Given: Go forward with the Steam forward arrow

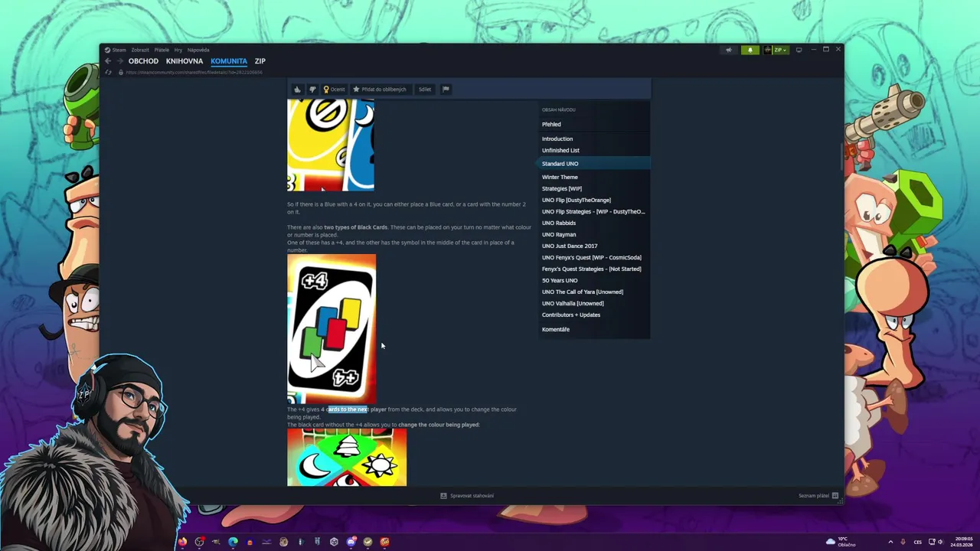Looking at the screenshot, I should coord(120,61).
